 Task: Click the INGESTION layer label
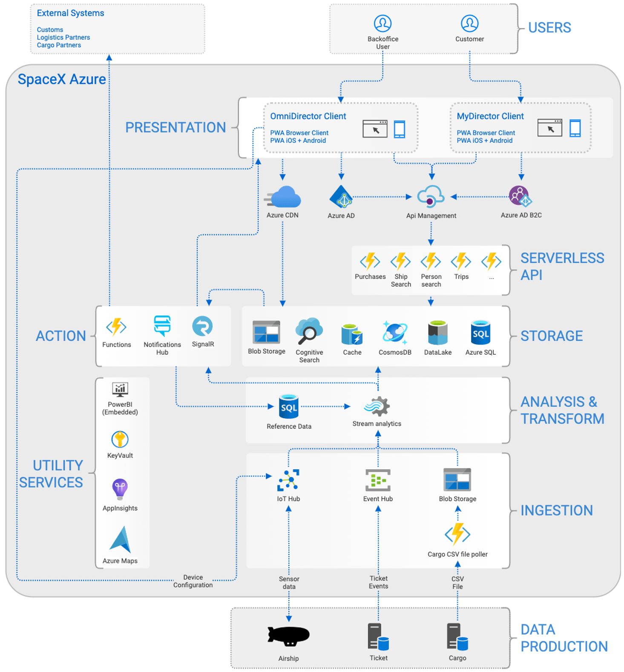tap(557, 511)
